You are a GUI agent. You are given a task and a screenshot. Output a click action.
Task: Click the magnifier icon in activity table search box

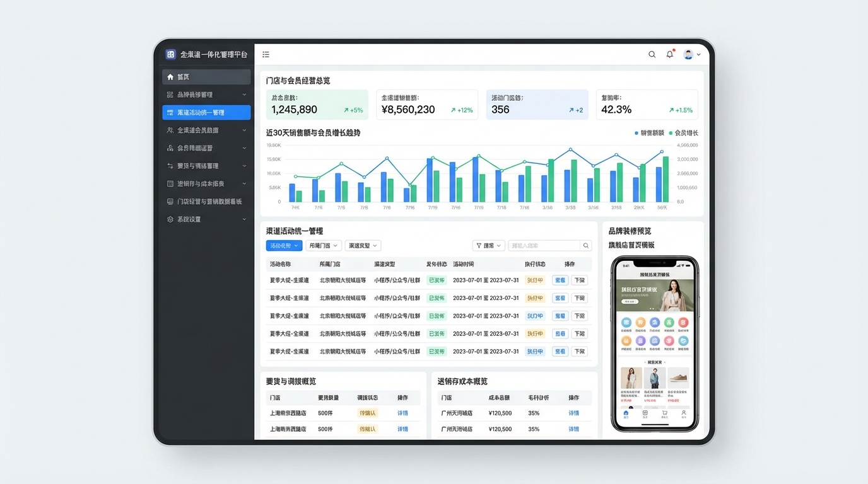tap(586, 246)
